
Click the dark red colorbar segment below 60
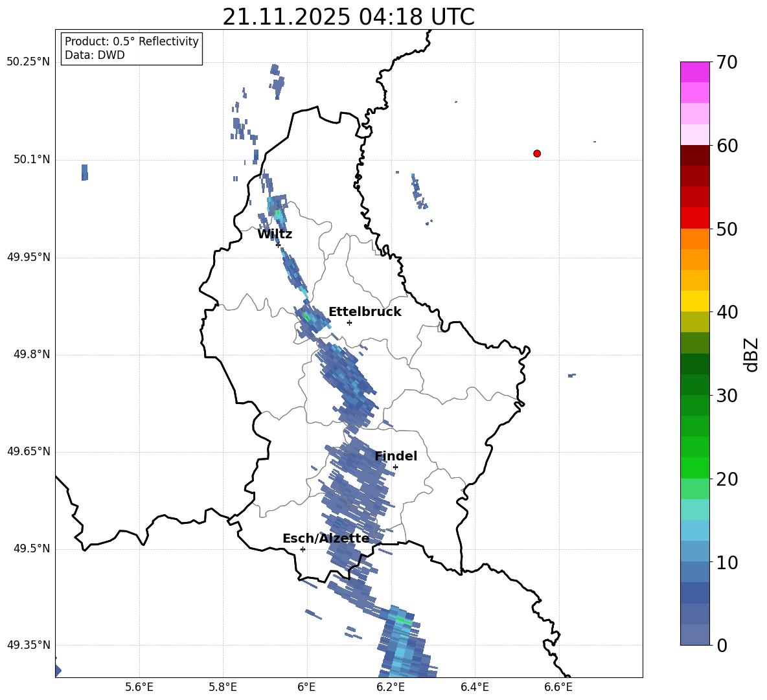695,155
